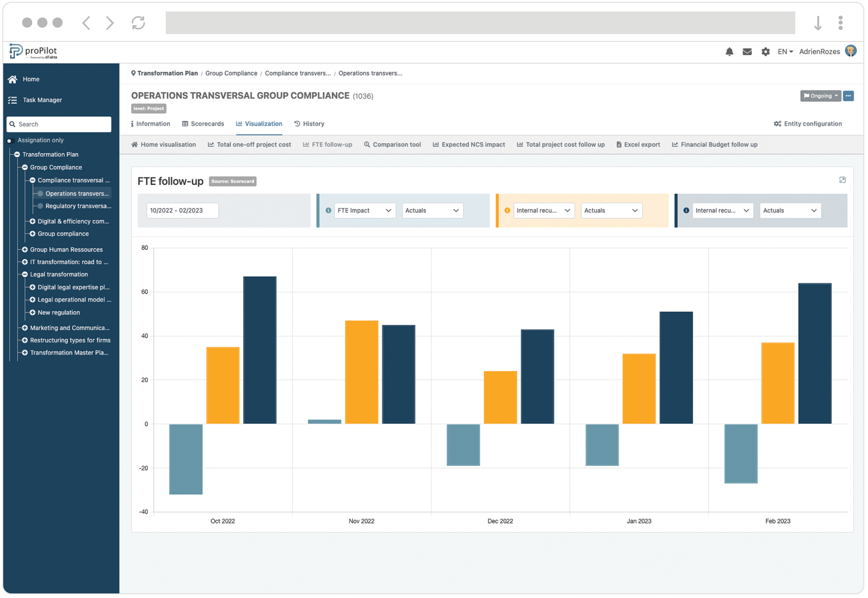This screenshot has width=868, height=598.
Task: Open settings with the gear icon
Action: pos(765,52)
